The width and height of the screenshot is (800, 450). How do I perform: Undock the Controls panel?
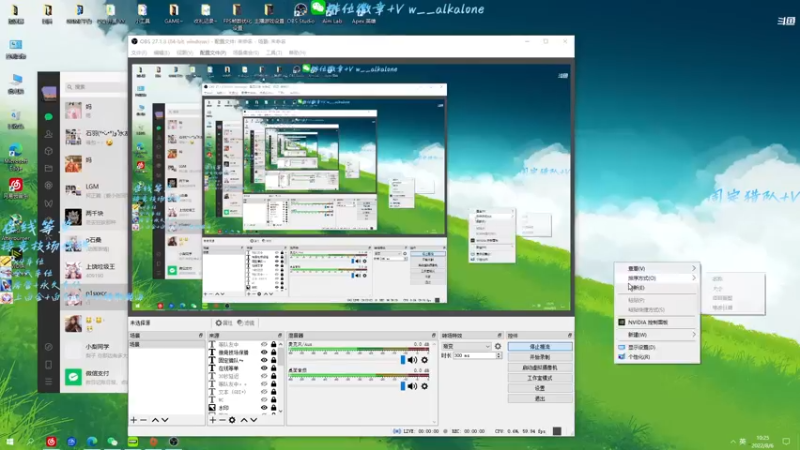point(569,335)
